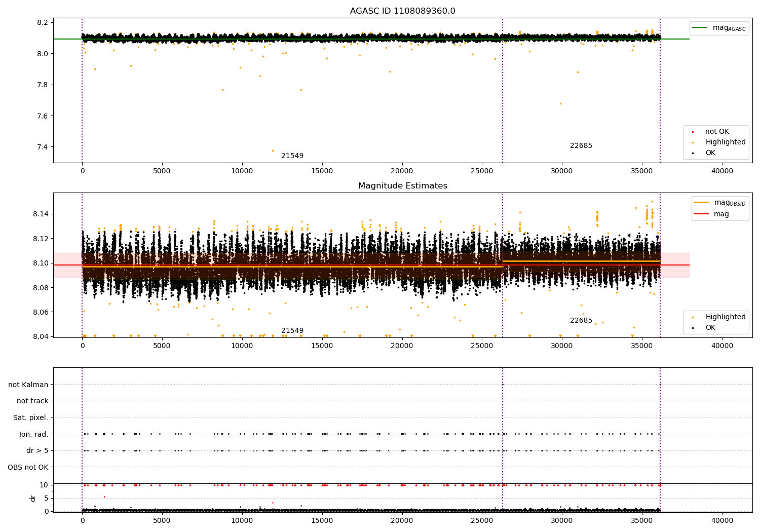Screen dimensions: 760x532
Task: Click the "8.0" y-axis tick label
Action: [x=43, y=54]
